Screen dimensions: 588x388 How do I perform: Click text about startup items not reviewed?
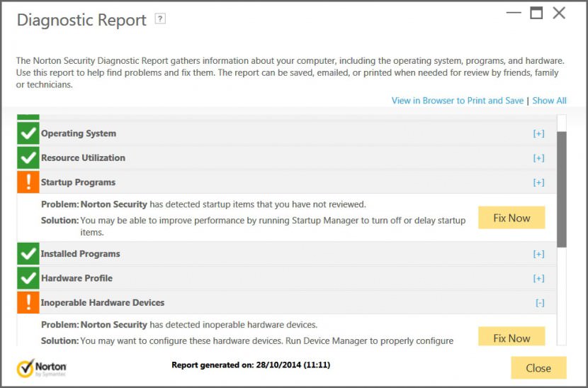coord(203,205)
